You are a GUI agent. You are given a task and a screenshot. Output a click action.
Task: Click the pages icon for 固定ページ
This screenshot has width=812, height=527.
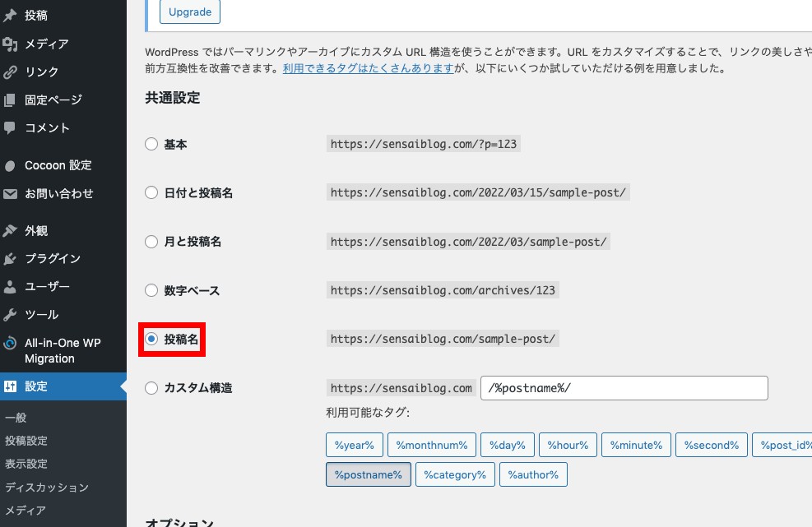10,100
